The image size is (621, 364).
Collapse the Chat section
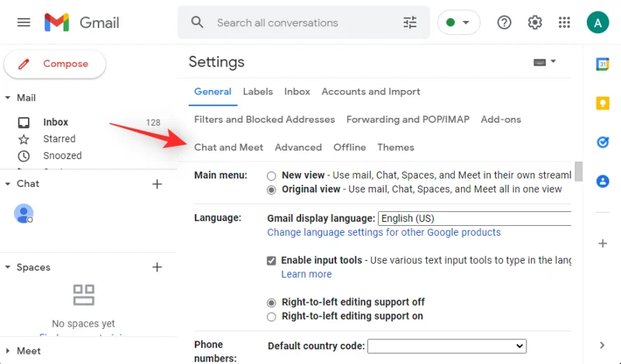coord(8,183)
